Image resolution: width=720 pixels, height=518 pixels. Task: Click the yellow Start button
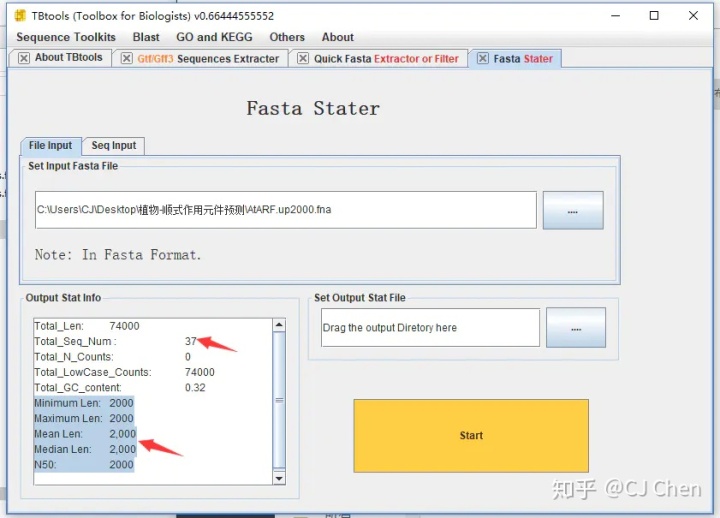[x=471, y=435]
